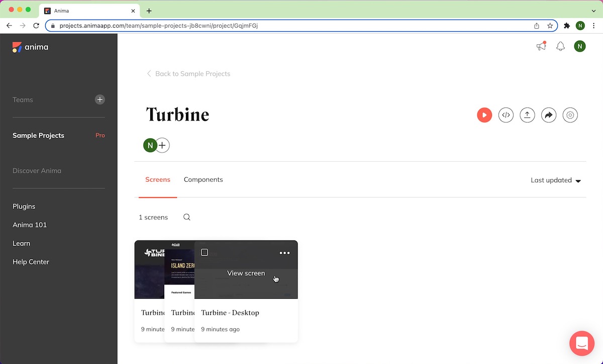Click the search screens magnifier icon

(186, 217)
